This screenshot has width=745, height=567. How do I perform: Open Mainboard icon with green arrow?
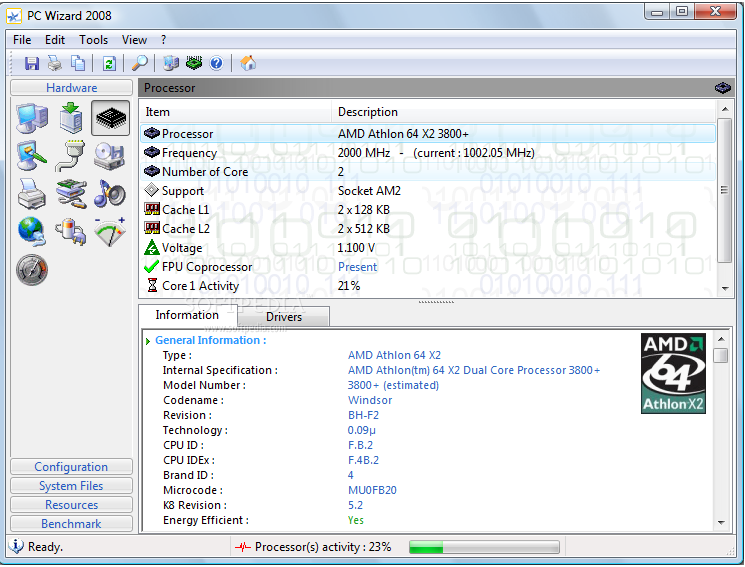coord(71,117)
